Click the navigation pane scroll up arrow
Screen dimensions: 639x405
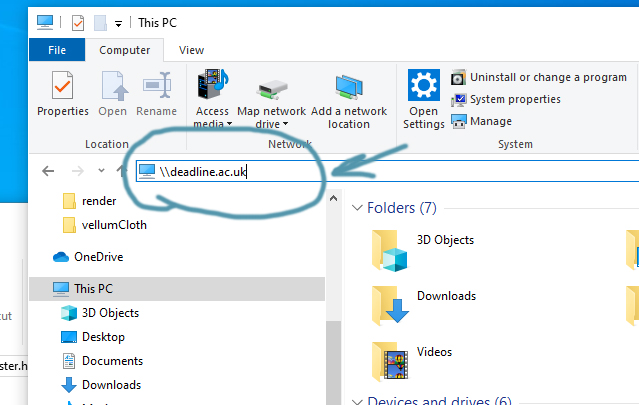click(x=333, y=198)
